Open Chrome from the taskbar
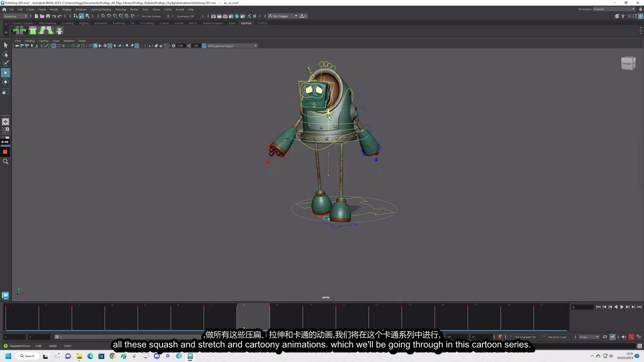Screen dimensions: 644x362 [112, 356]
